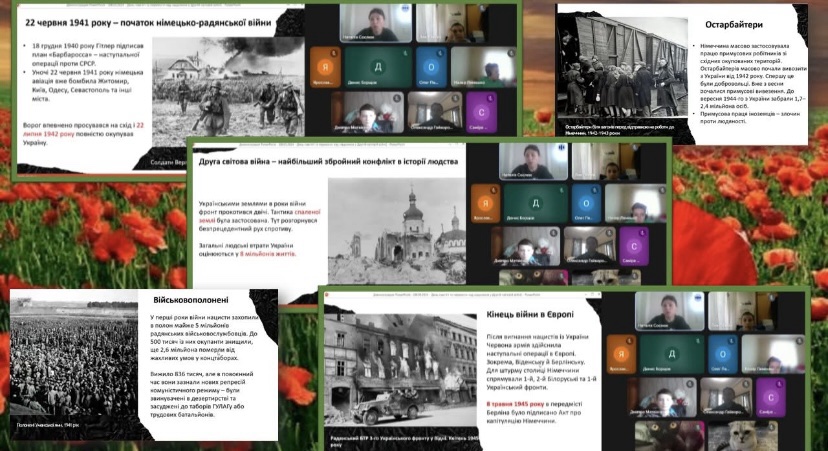828x451 pixels.
Task: Select presenter video tile in bottom meeting screenshot
Action: [x=669, y=312]
